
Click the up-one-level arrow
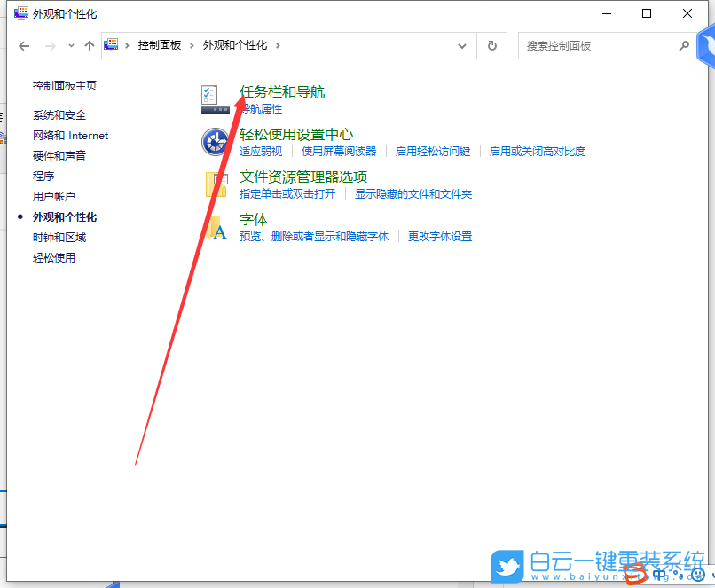tap(89, 45)
